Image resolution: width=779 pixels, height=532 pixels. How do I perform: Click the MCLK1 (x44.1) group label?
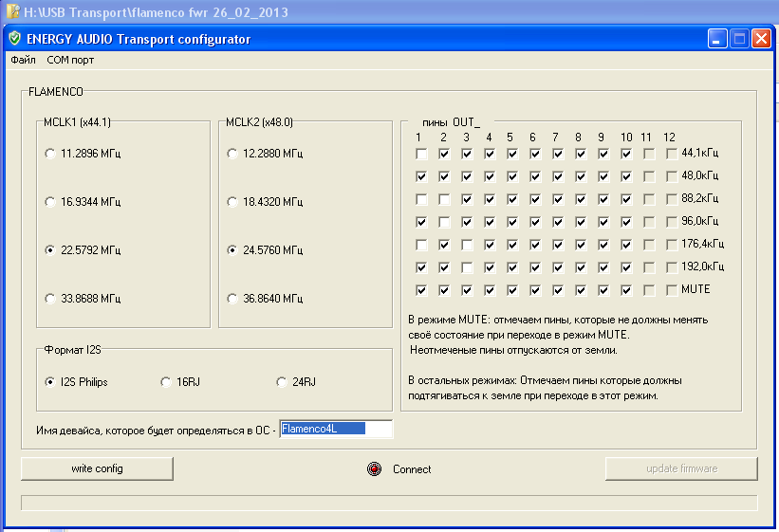coord(77,122)
